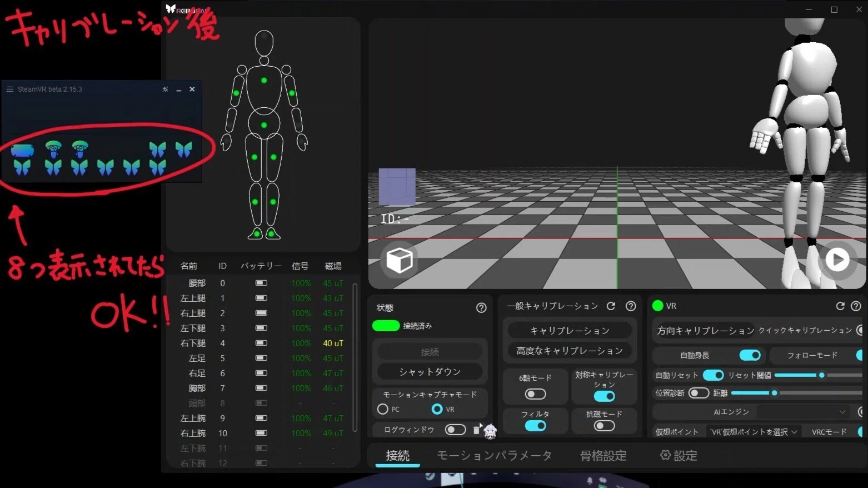Click the green VR status indicator
The width and height of the screenshot is (868, 488).
658,306
